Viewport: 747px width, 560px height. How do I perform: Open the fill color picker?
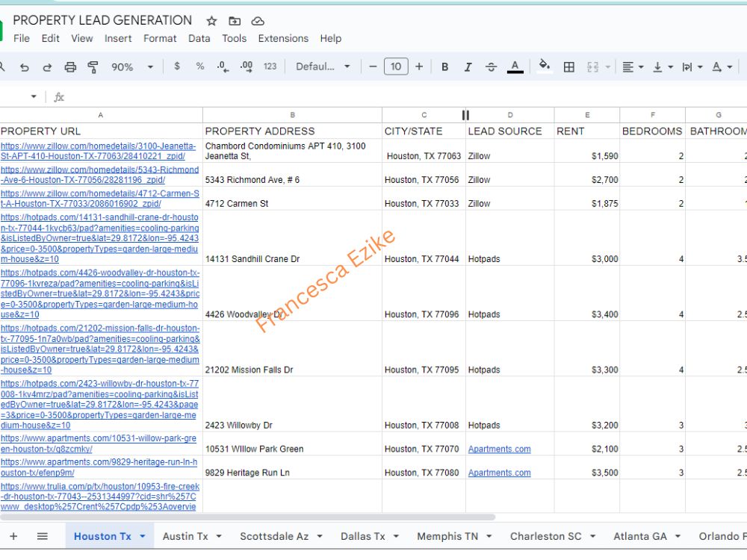click(544, 66)
